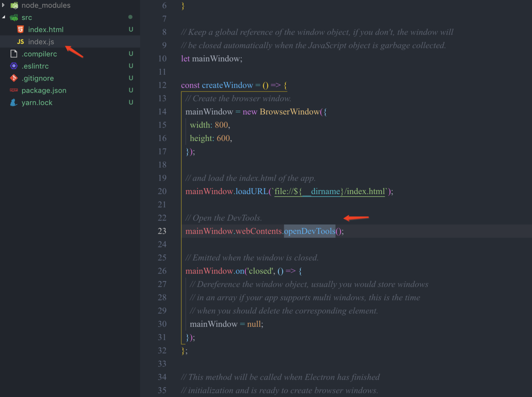Click the blank file icon of .compilerc

coord(14,54)
